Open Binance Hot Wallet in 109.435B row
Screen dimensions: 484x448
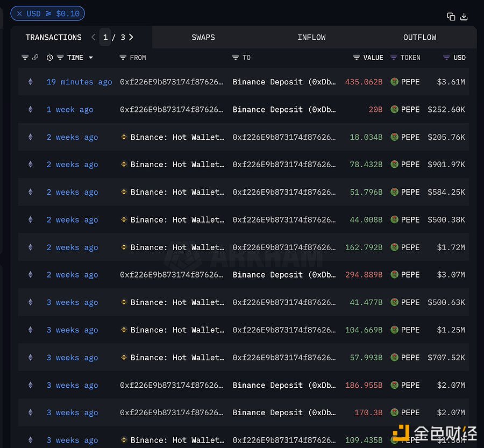[x=177, y=440]
